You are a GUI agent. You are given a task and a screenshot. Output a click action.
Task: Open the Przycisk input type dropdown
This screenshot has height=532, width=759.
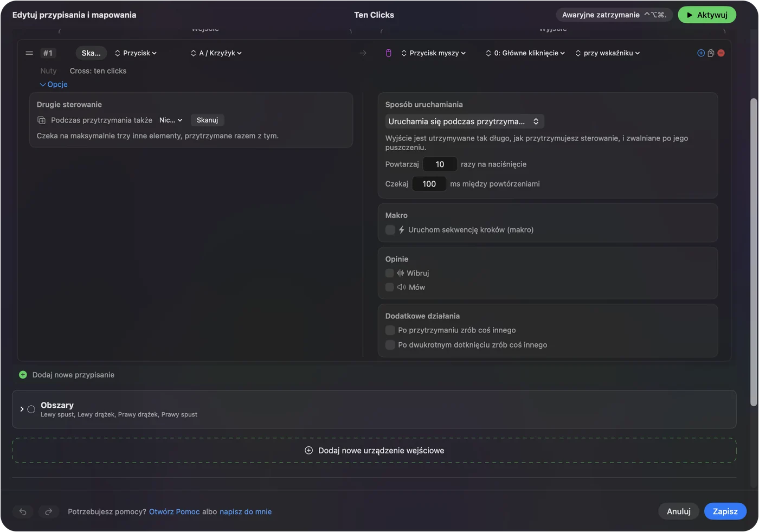point(136,53)
